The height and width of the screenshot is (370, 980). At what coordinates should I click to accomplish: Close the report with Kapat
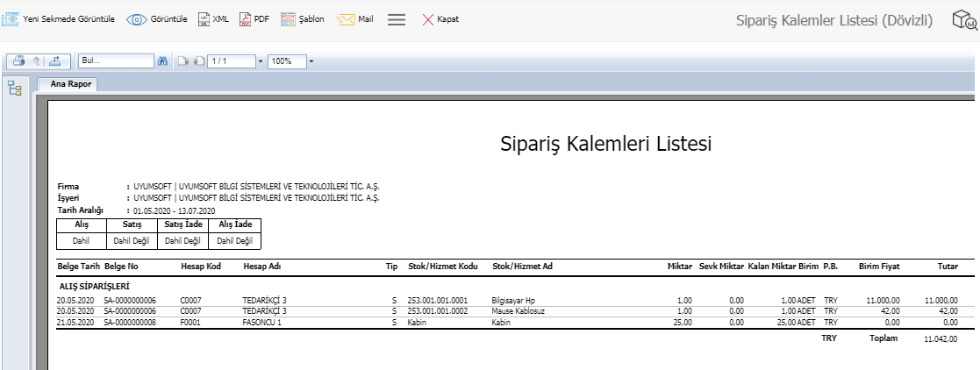[440, 19]
